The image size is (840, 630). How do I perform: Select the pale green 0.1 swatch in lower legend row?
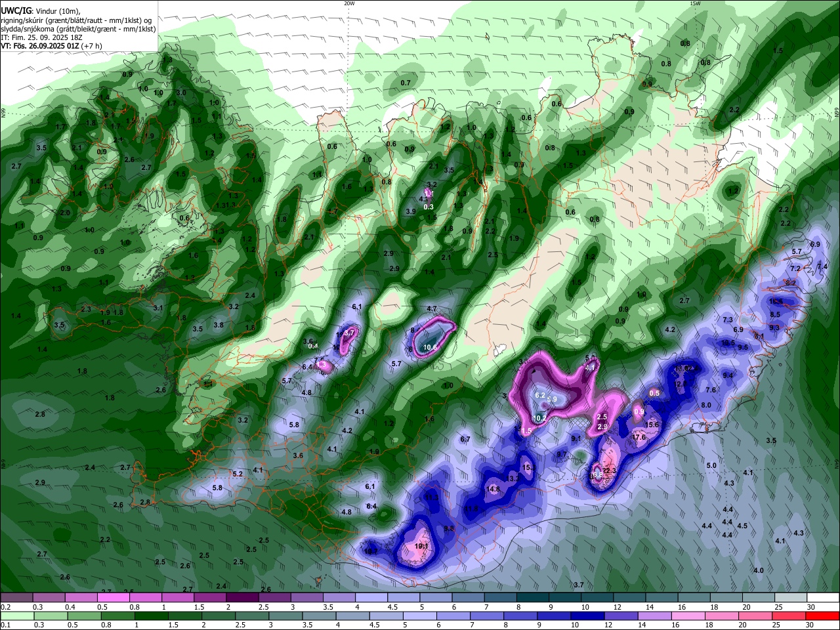[16, 616]
